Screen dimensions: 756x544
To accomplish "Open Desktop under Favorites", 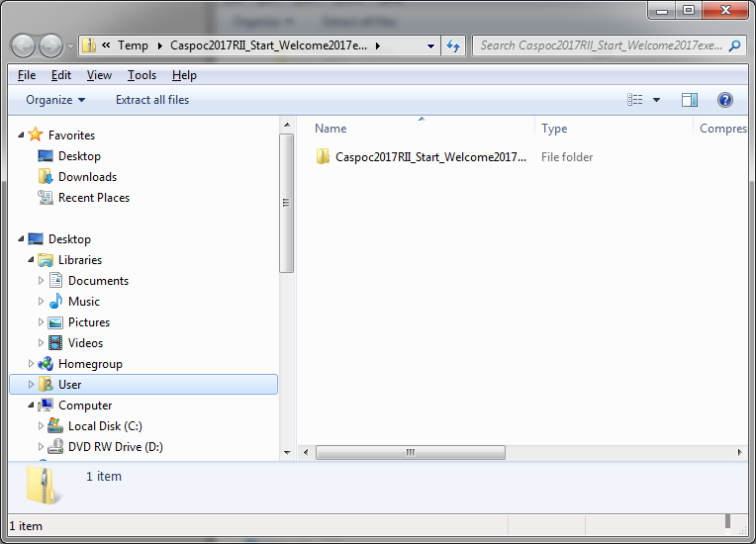I will click(x=79, y=155).
